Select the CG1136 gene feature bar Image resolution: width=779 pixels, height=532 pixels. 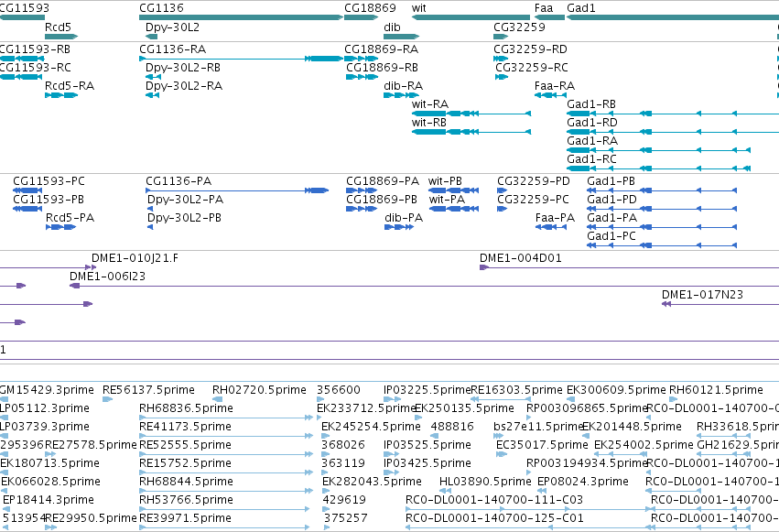[241, 17]
